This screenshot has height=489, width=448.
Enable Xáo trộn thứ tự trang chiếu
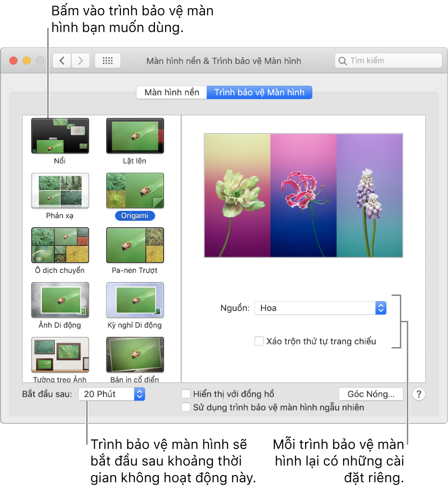click(x=260, y=341)
